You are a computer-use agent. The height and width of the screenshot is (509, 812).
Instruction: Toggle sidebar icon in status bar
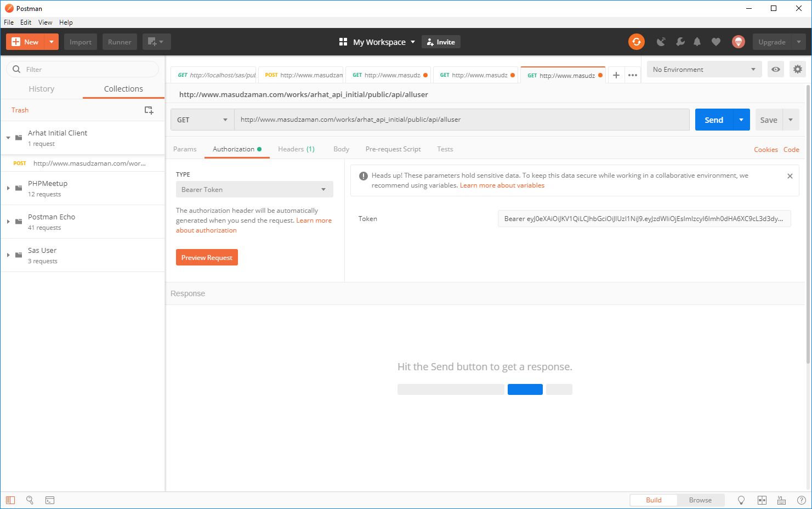coord(10,500)
